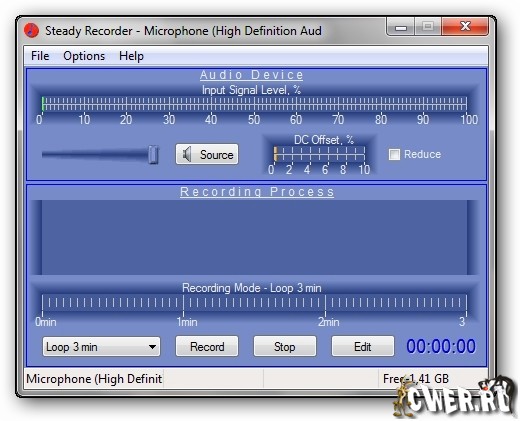Start recording with the Record button

207,346
